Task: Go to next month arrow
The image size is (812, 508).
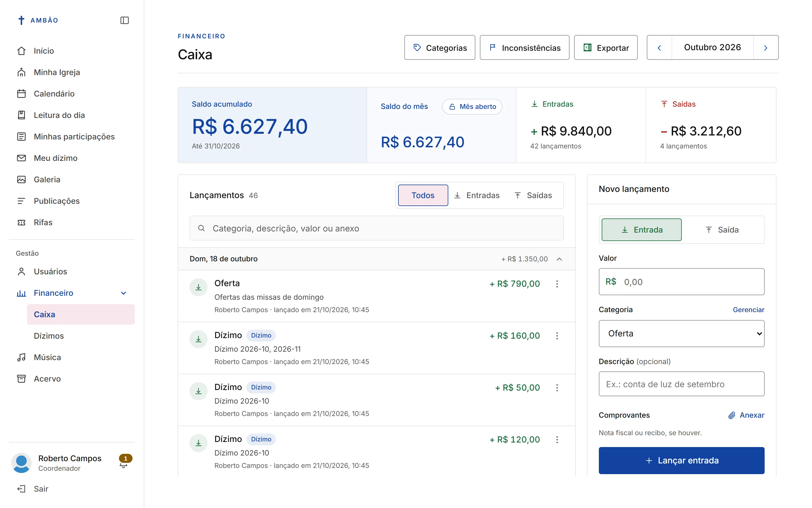Action: 766,48
